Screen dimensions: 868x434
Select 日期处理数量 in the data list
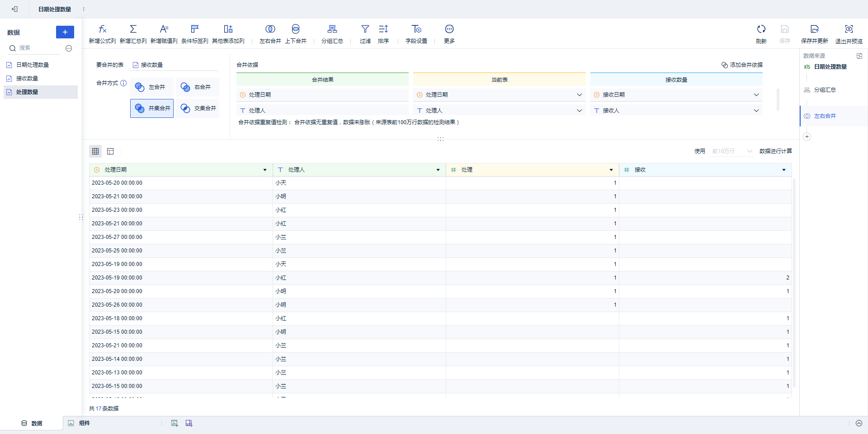(41, 65)
